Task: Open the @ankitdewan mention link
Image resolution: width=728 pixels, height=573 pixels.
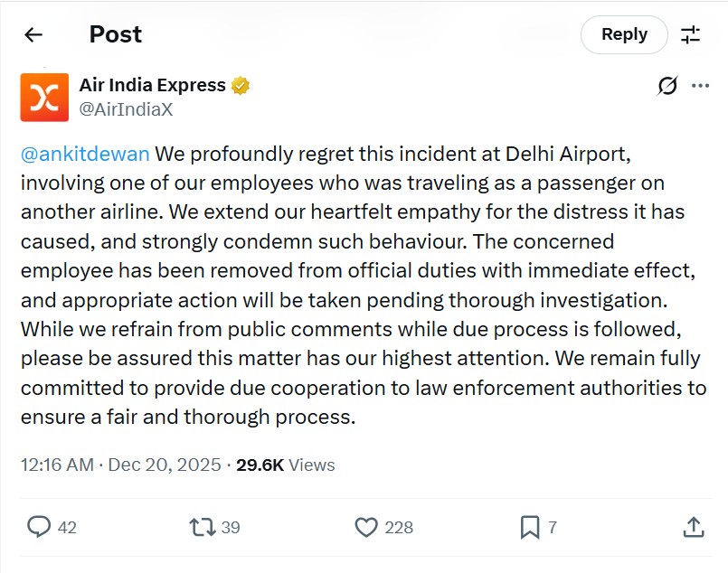Action: (x=85, y=154)
